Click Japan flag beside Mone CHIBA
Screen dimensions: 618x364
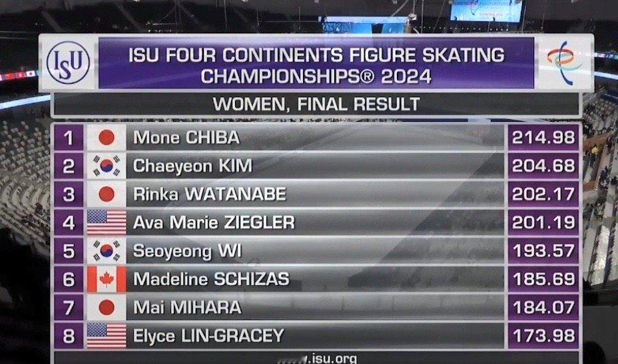pos(107,138)
